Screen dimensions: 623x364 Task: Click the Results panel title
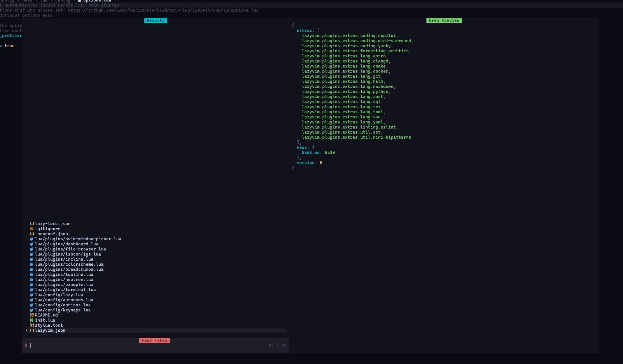point(155,20)
